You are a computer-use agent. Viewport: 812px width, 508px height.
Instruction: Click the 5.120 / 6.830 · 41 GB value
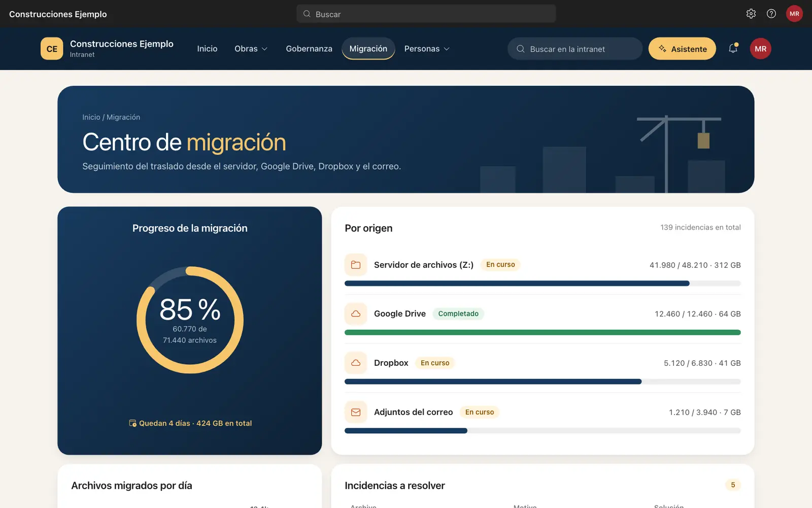[702, 363]
